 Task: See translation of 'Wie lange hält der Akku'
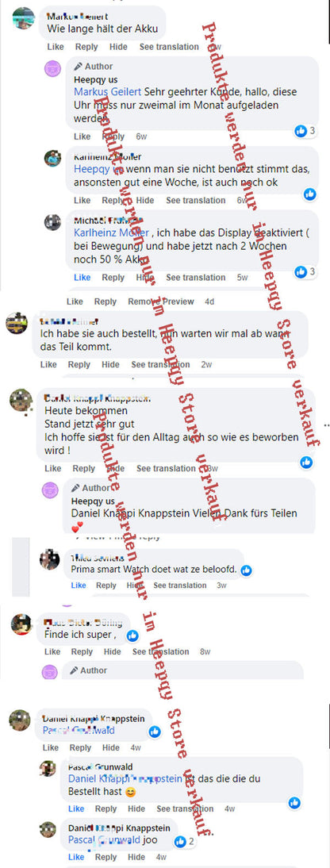point(169,47)
